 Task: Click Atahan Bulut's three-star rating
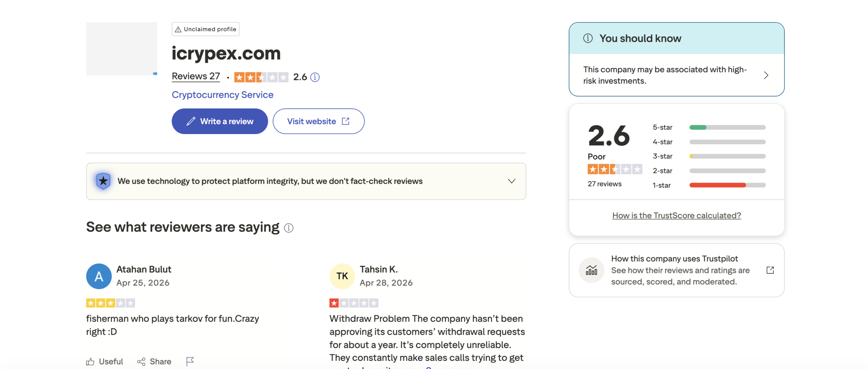click(x=111, y=303)
